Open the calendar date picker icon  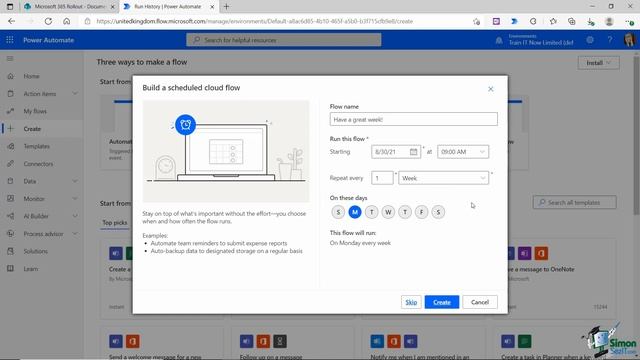tap(413, 152)
